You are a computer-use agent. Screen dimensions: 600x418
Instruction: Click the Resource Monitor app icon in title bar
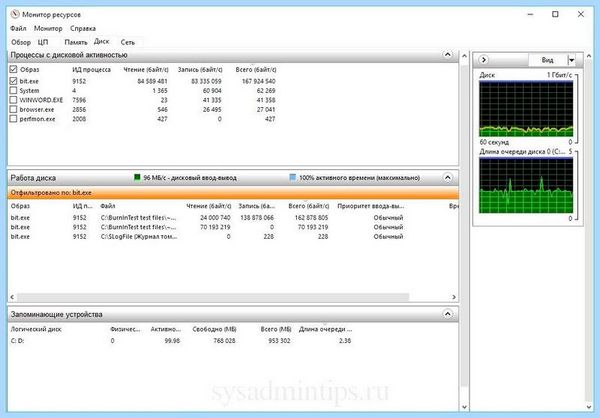(x=15, y=15)
